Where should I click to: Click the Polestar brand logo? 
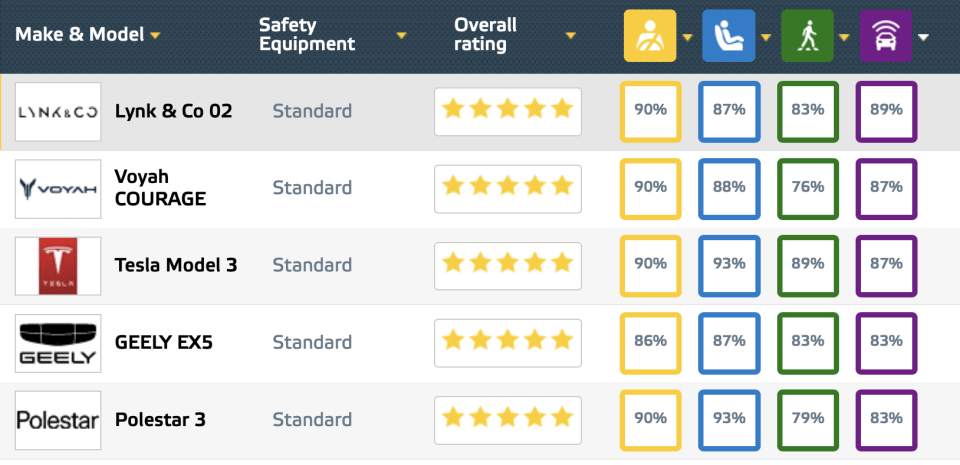click(x=58, y=420)
